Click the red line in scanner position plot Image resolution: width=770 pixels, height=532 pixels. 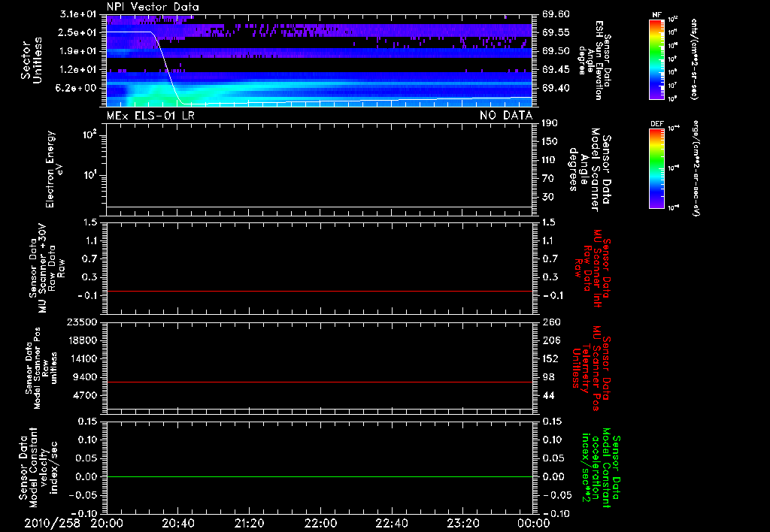pos(320,382)
